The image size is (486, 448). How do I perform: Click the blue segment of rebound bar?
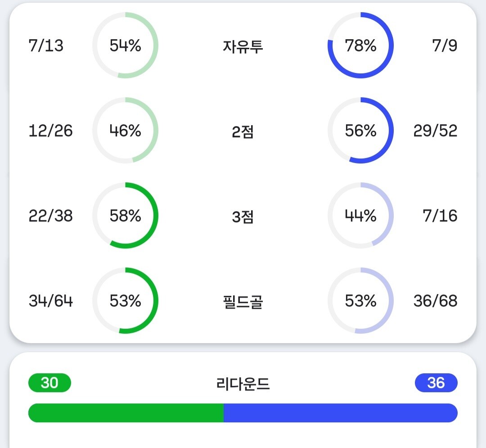pos(341,413)
